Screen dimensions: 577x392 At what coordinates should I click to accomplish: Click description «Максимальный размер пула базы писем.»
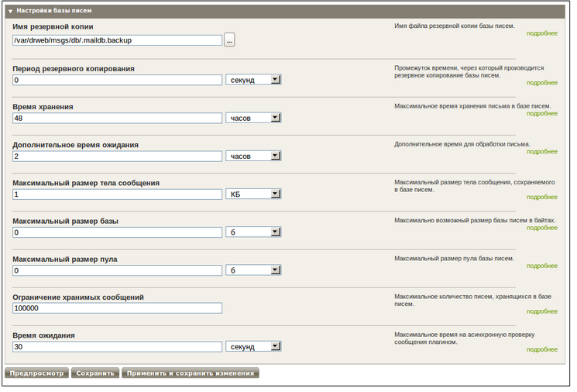[x=454, y=259]
